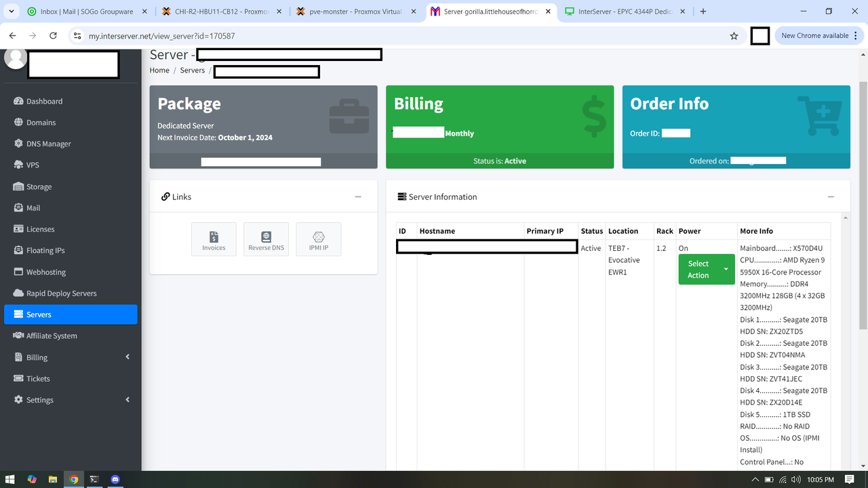This screenshot has width=868, height=488.
Task: Open DNS Manager via its icon
Action: (x=18, y=144)
